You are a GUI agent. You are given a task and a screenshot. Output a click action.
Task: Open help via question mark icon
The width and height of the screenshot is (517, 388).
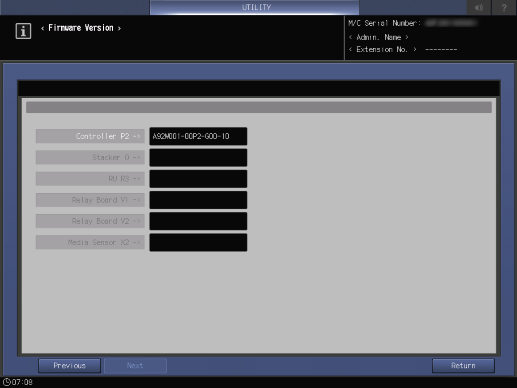[504, 7]
